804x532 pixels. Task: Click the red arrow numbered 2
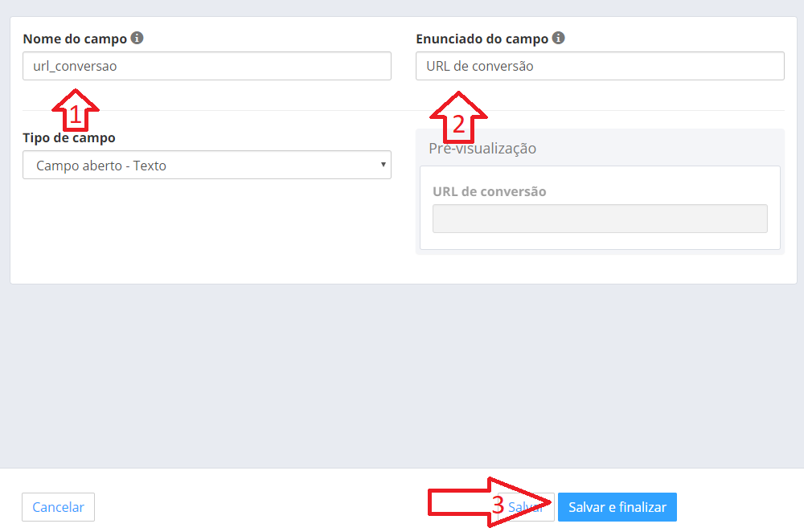458,117
